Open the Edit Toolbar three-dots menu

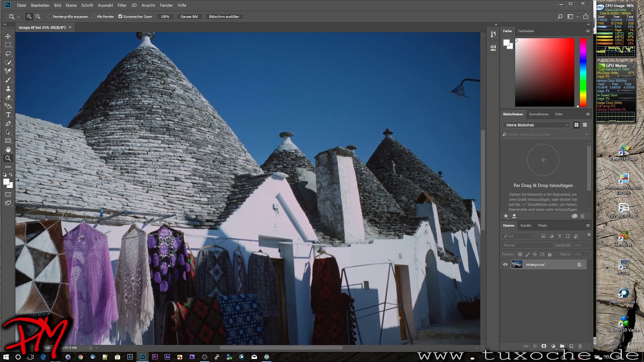(x=8, y=166)
